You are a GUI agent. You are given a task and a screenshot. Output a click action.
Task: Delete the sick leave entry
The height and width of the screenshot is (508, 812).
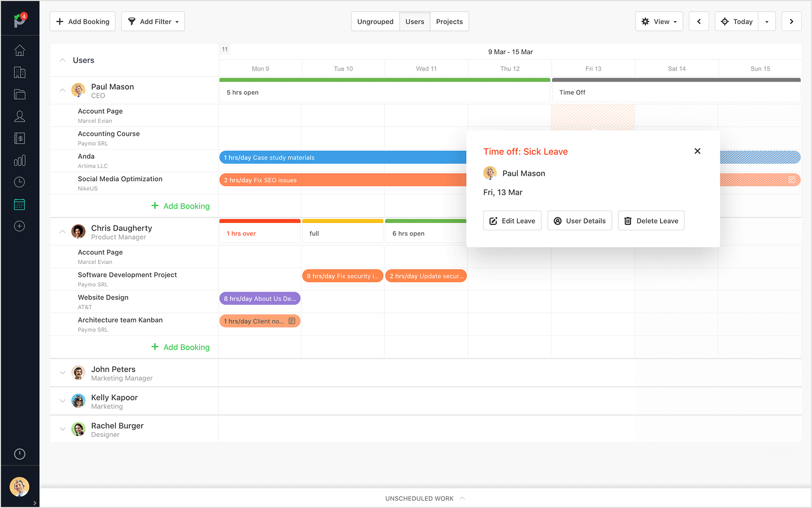pyautogui.click(x=651, y=221)
